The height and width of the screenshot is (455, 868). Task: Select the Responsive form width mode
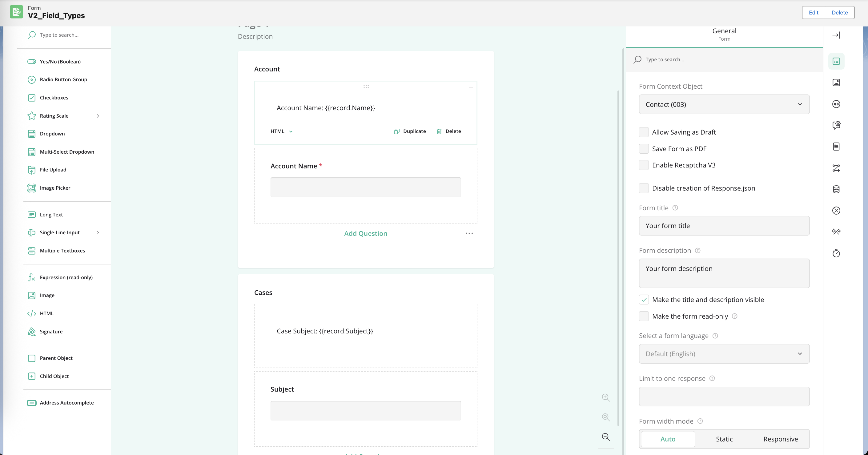[780, 439]
